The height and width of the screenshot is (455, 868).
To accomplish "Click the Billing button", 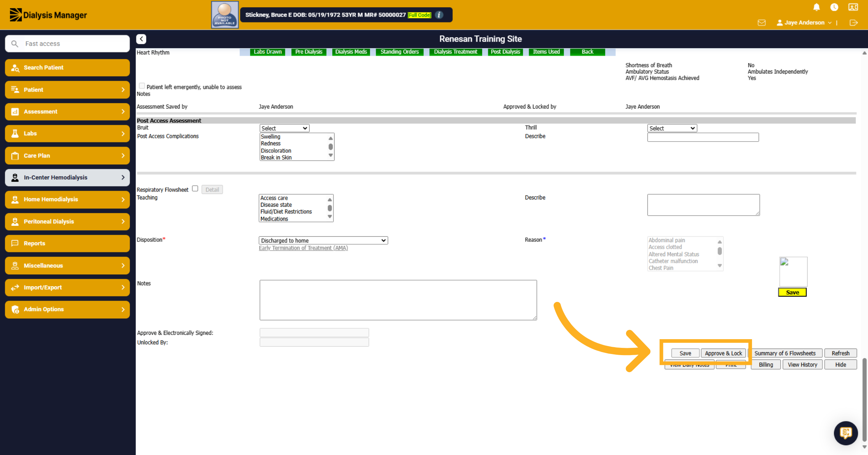I will click(x=766, y=365).
